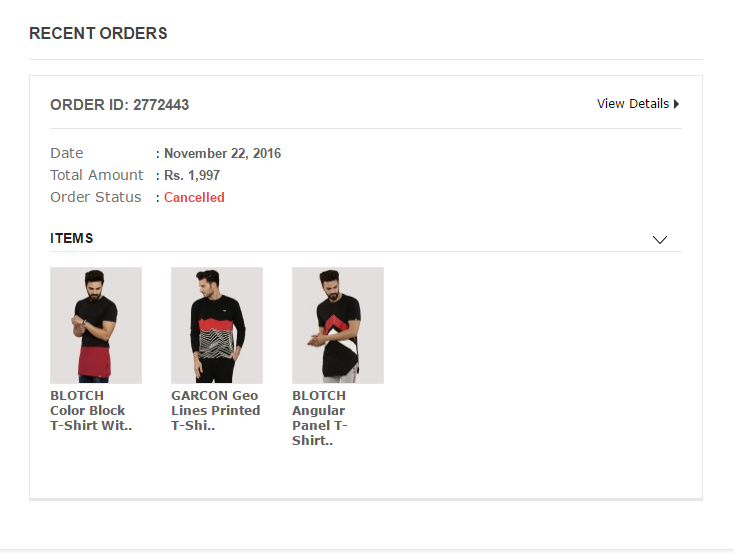Click the Rs. 1,997 total amount
The width and height of the screenshot is (734, 553).
(x=192, y=175)
